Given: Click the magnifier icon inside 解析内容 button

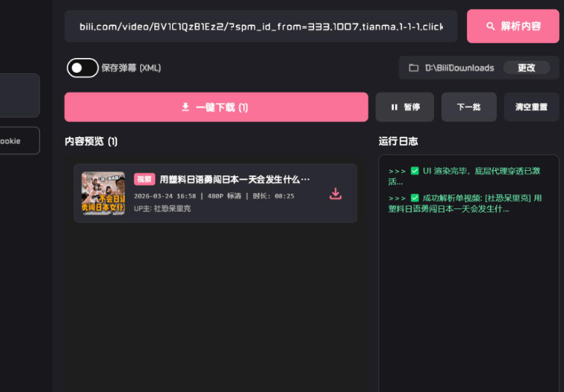Looking at the screenshot, I should pos(489,25).
